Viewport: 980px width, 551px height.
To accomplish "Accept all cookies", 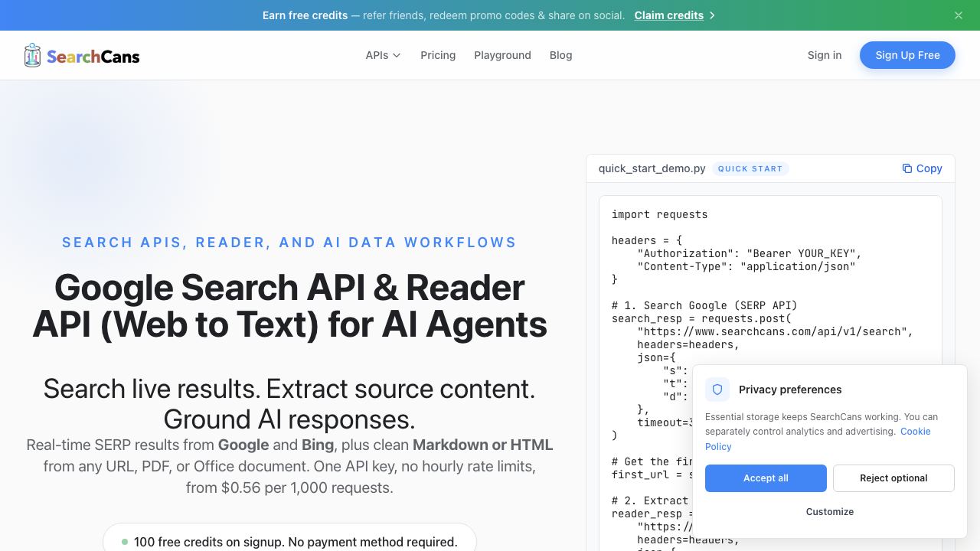I will pyautogui.click(x=766, y=478).
